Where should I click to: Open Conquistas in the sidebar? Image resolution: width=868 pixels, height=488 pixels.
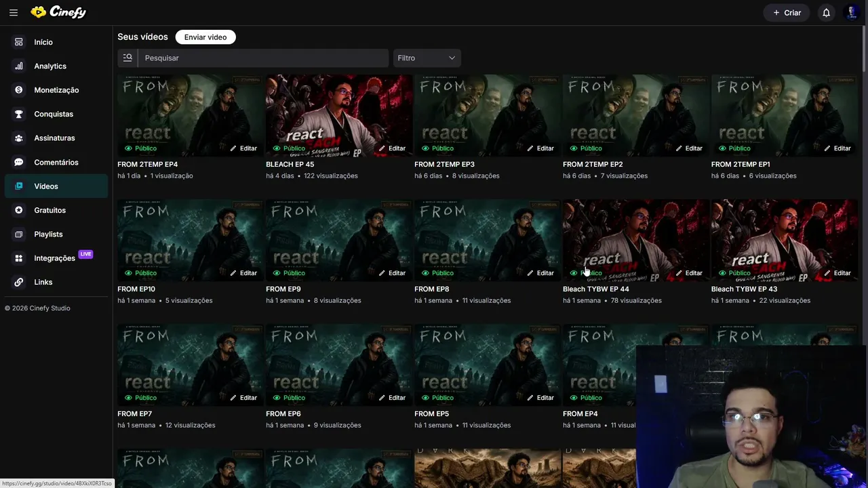[x=56, y=114]
